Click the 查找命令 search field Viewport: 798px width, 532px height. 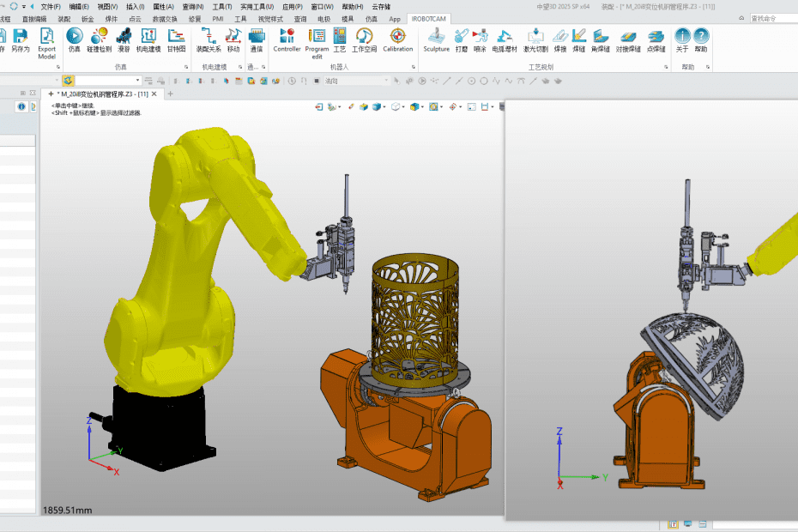(772, 18)
